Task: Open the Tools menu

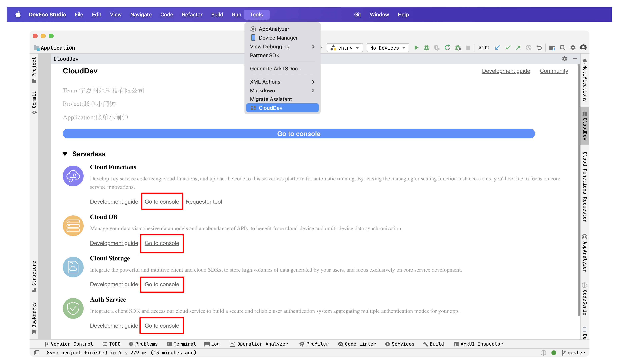Action: pyautogui.click(x=256, y=14)
